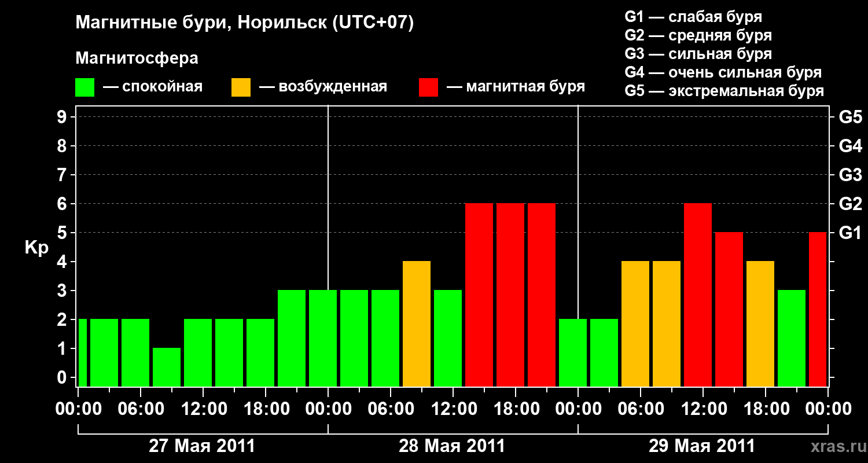Click the line G3 — сильная буря
Image resolution: width=868 pixels, height=463 pixels.
pyautogui.click(x=698, y=54)
